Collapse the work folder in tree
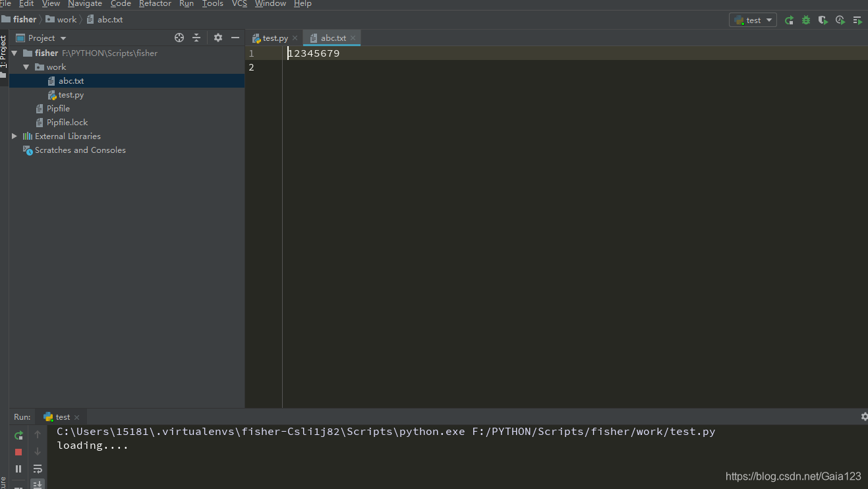This screenshot has width=868, height=489. tap(26, 67)
